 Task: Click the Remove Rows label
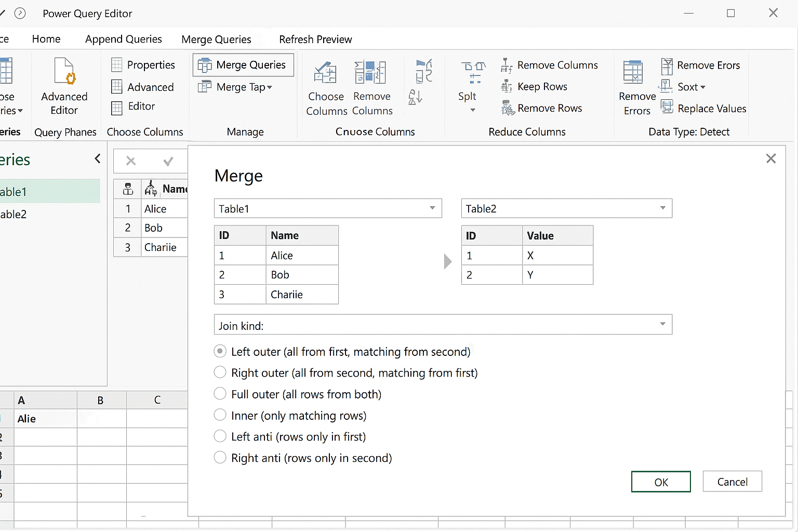coord(550,108)
